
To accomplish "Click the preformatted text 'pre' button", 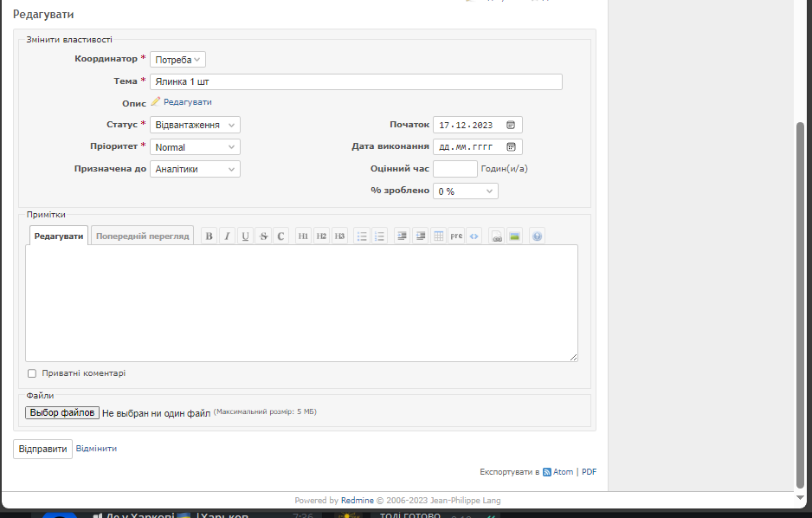I will pos(456,236).
